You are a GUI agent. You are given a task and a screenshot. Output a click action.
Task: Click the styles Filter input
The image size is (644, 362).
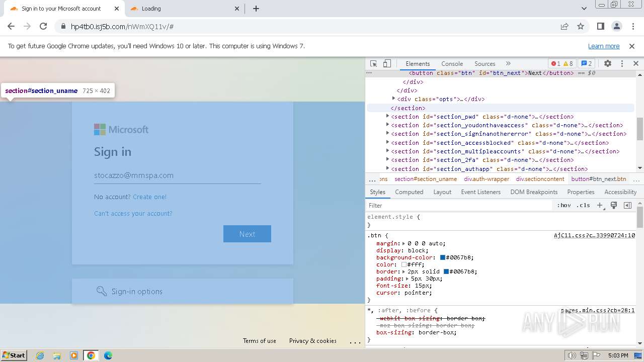tap(459, 205)
